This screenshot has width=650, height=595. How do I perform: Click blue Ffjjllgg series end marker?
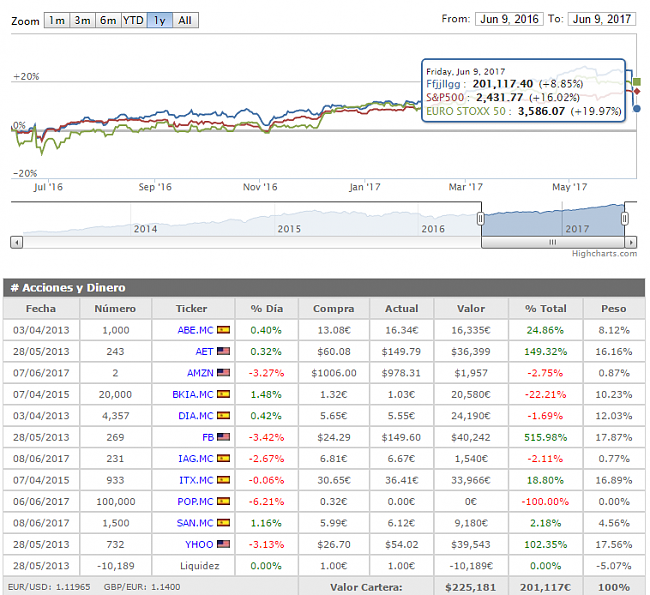[x=637, y=109]
